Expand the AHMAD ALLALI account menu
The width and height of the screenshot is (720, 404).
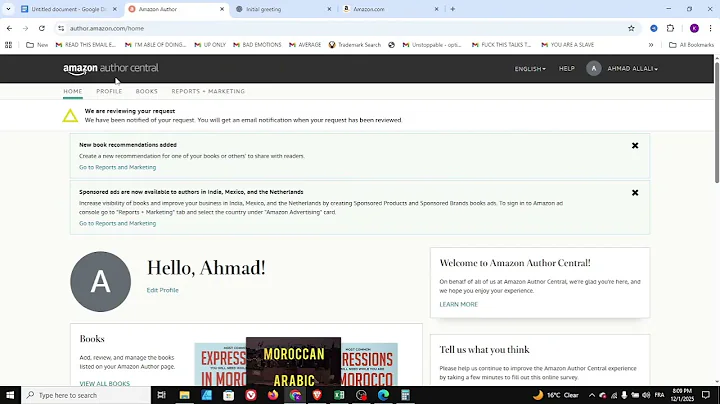[x=632, y=69]
